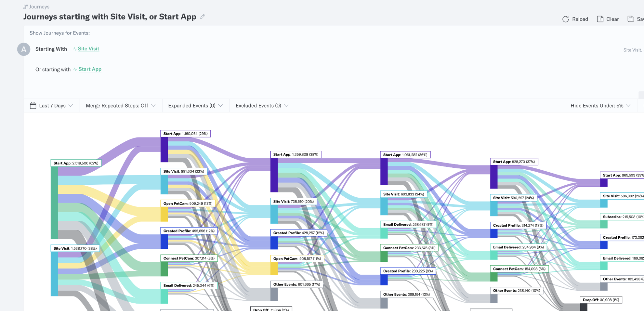Click the pencil edit title icon
644x311 pixels.
[203, 16]
